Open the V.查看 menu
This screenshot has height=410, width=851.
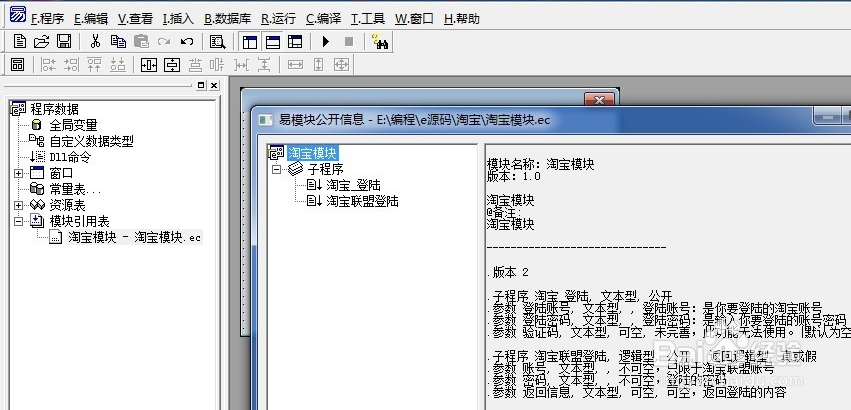point(135,18)
